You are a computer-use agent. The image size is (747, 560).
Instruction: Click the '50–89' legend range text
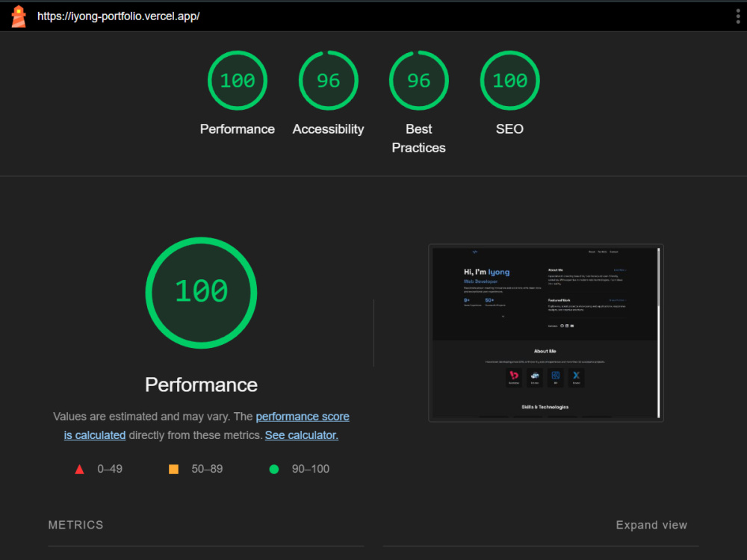pos(207,469)
